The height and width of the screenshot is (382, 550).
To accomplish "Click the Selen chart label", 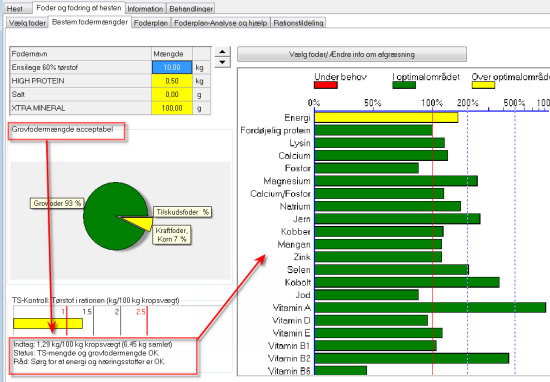I will coord(299,270).
